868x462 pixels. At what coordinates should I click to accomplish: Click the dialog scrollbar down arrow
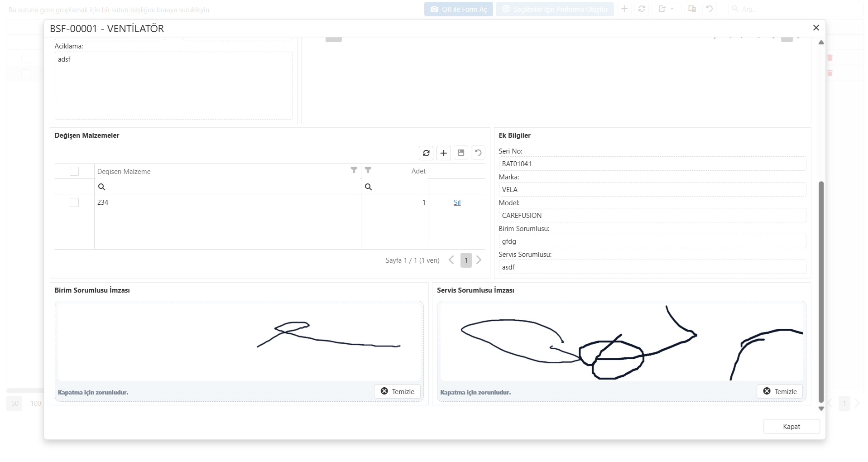click(x=821, y=409)
